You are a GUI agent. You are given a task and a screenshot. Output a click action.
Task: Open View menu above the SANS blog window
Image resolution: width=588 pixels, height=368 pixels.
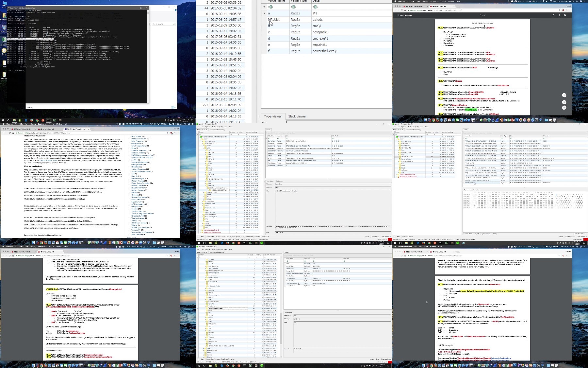(x=26, y=124)
